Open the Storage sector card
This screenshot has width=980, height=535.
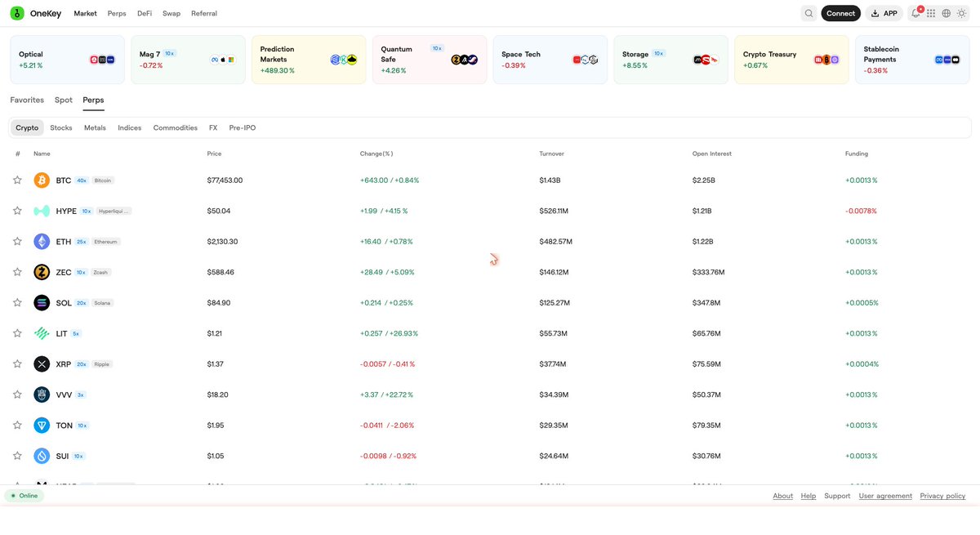click(x=671, y=60)
